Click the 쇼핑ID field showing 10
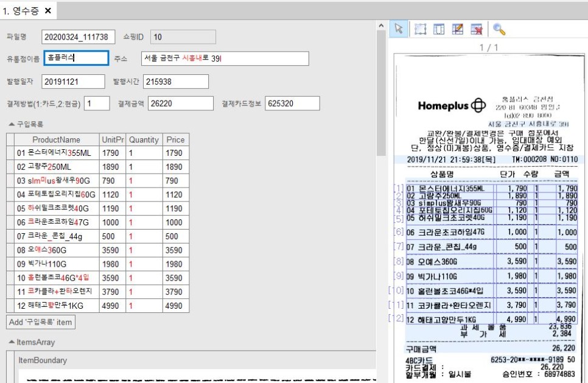Viewport: 588px width, 383px height. (183, 37)
